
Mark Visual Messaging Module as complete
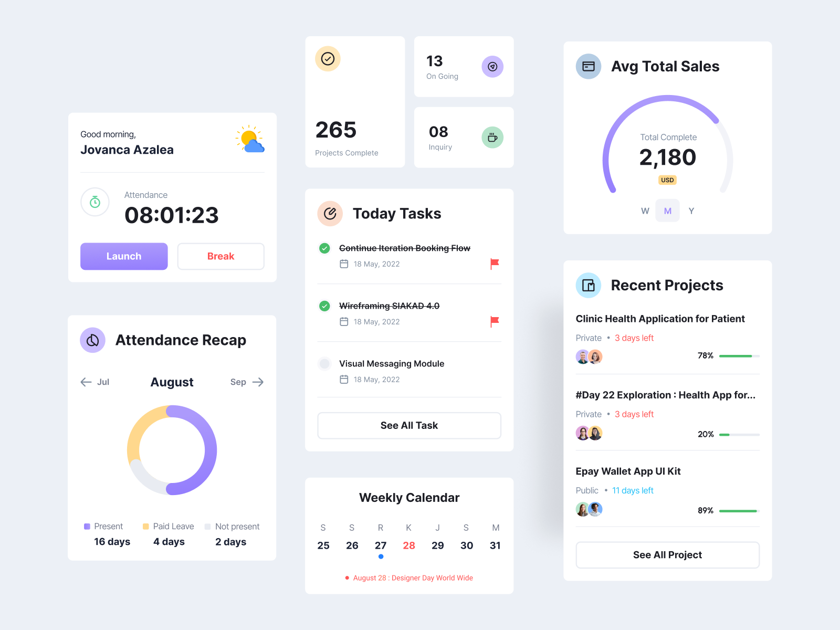(324, 363)
